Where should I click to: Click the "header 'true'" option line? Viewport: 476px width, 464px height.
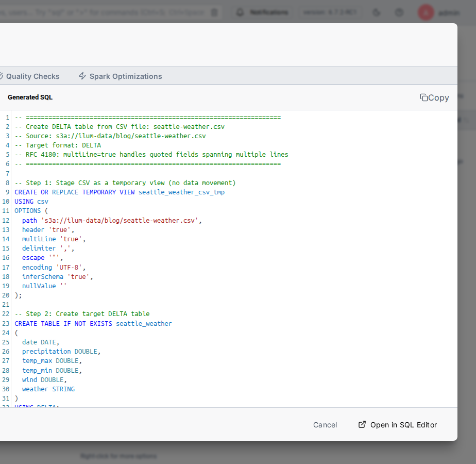click(x=48, y=230)
